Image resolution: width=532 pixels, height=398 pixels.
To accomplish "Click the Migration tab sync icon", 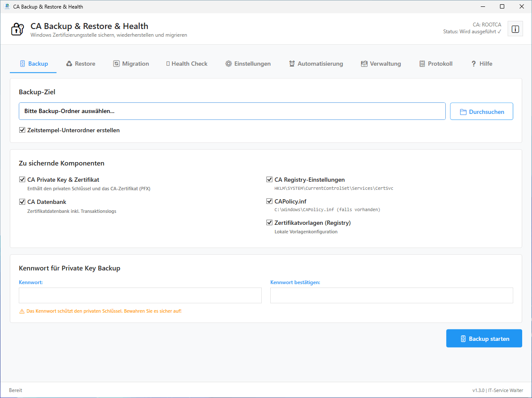I will (116, 64).
